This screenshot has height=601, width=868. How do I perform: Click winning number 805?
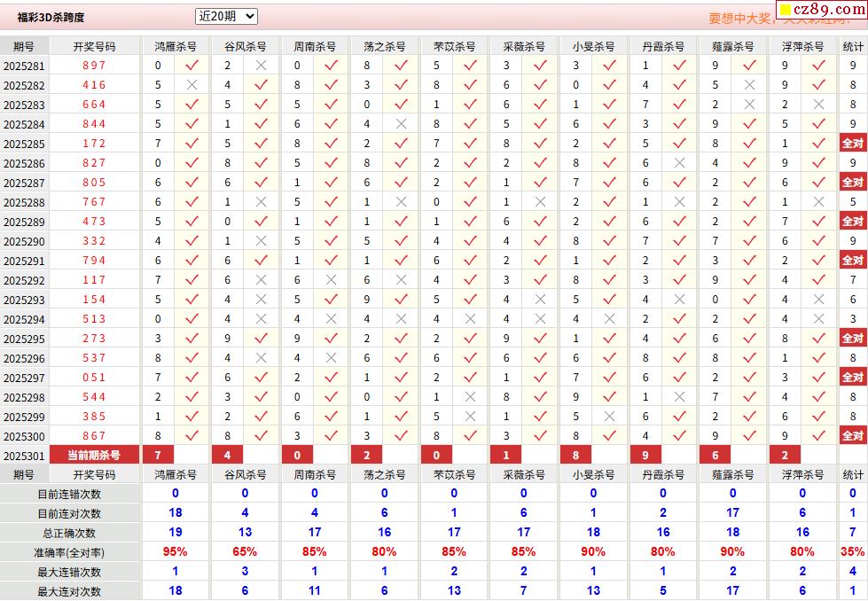[x=94, y=182]
